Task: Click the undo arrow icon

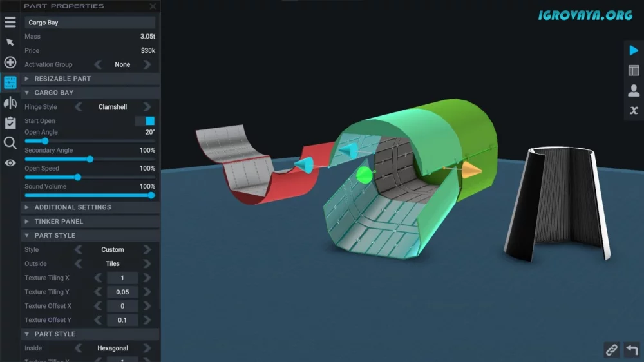Action: tap(632, 350)
